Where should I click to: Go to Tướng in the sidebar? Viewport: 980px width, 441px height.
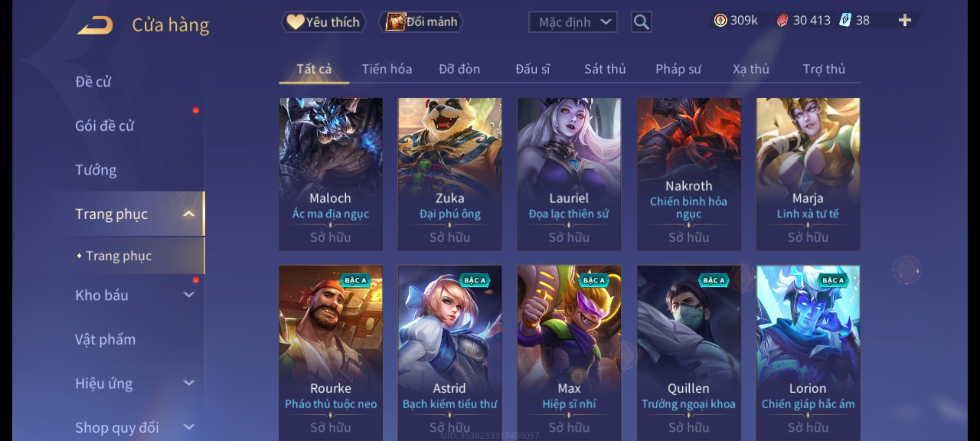pyautogui.click(x=96, y=169)
